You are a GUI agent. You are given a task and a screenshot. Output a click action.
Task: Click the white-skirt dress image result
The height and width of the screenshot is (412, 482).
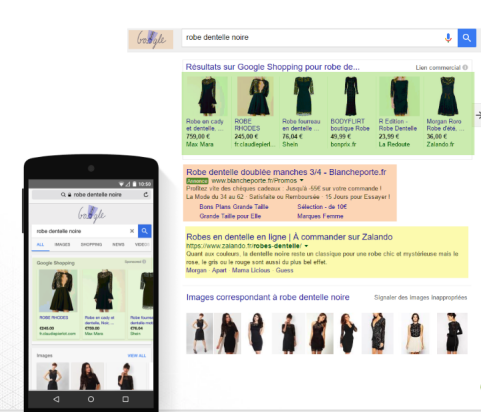415,333
